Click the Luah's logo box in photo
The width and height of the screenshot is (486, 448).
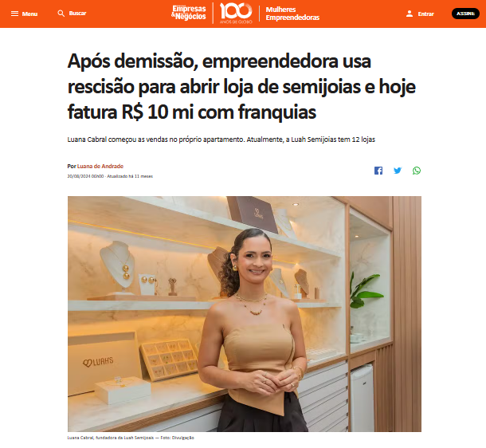(102, 363)
